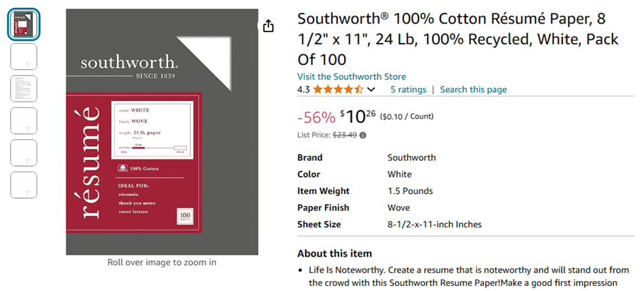This screenshot has width=644, height=291.
Task: Click the -56% discount label
Action: 316,117
